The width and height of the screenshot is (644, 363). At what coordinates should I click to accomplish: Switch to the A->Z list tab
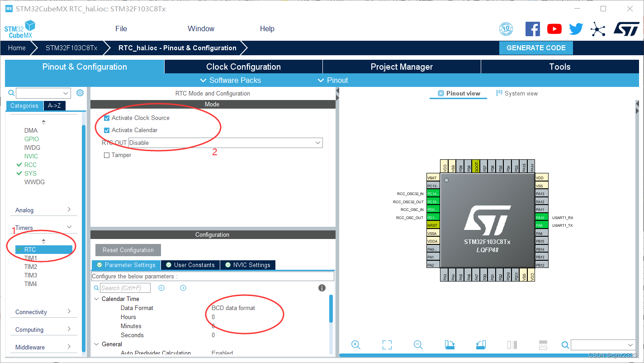click(54, 105)
